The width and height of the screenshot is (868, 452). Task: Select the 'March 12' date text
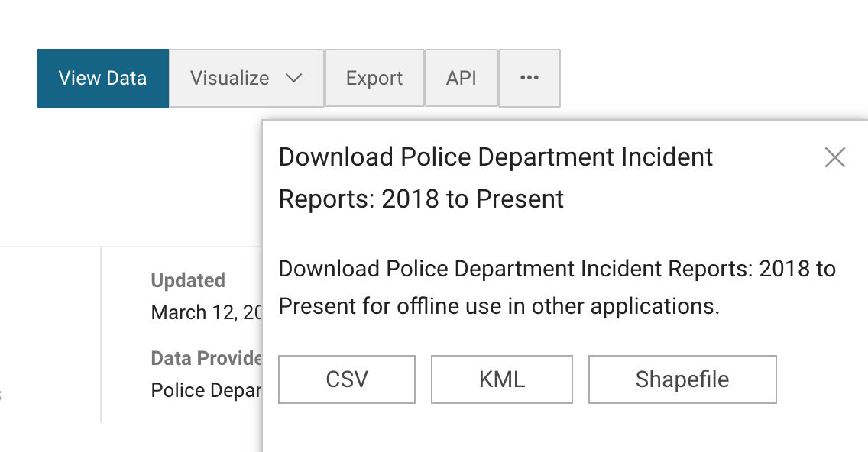click(194, 312)
